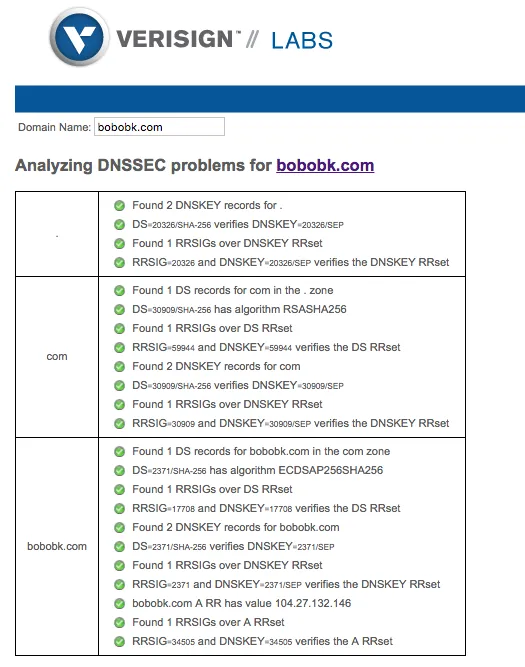
Task: Click text 'Found 1 DS records for bobobk.com in the com zone'
Action: point(261,451)
